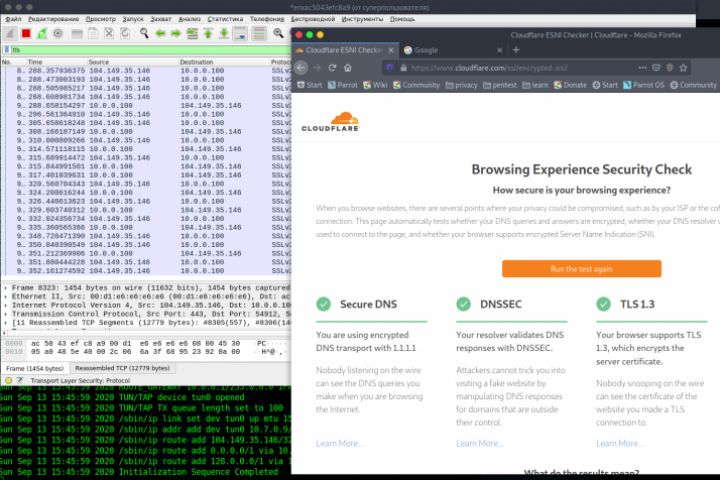Click the Firefox home icon
The image size is (720, 480).
tap(348, 68)
